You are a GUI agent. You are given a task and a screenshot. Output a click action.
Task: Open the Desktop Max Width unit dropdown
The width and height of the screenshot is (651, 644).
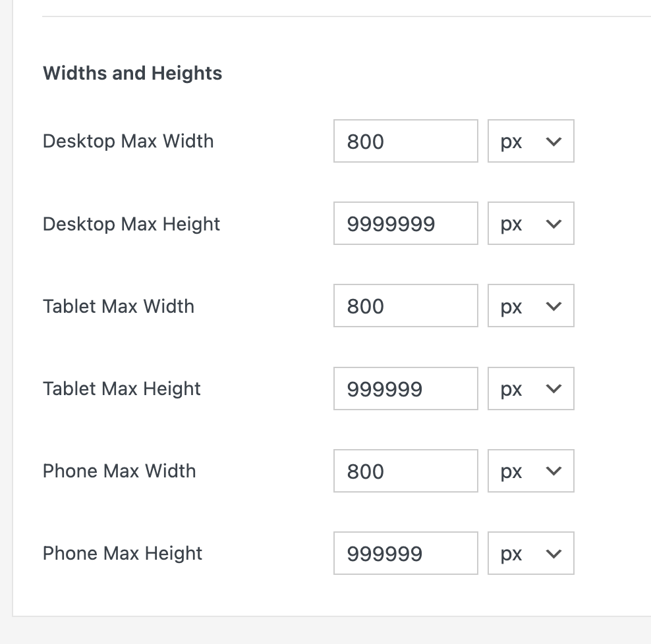click(530, 141)
